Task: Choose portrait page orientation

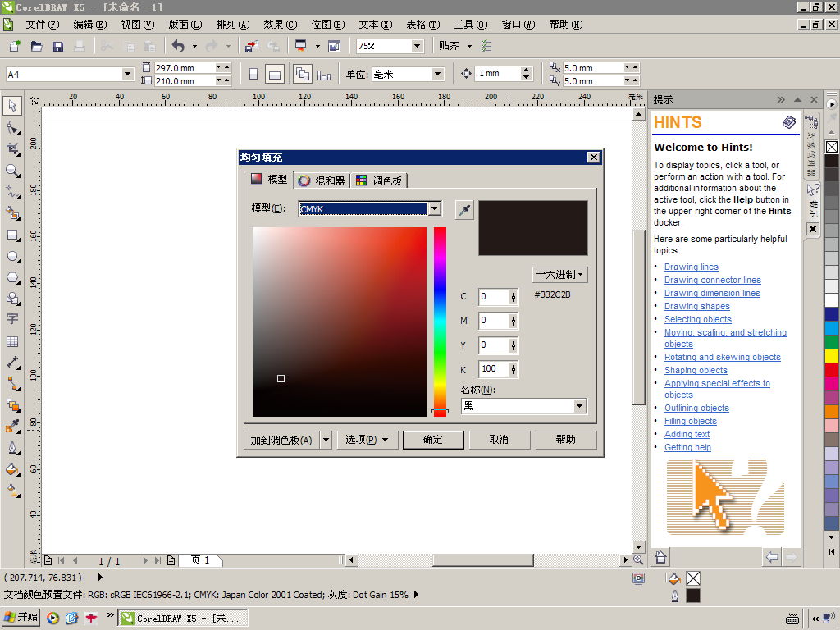Action: coord(253,75)
